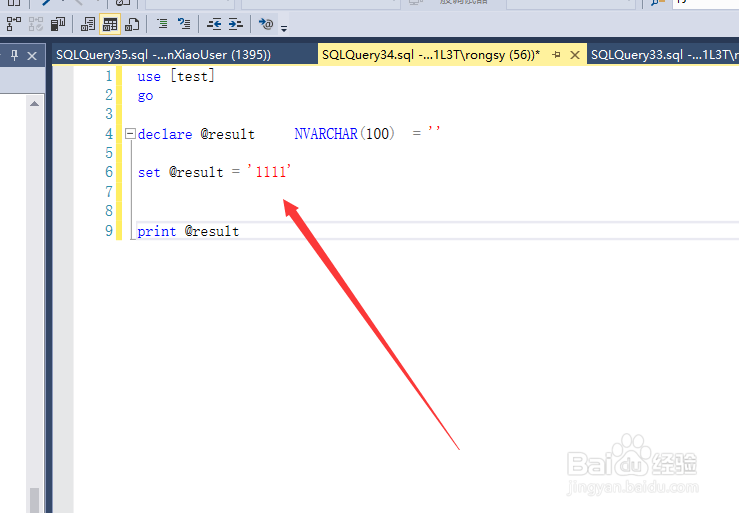Screen dimensions: 739x513
Task: Click Display Estimated Execution Plan icon
Action: pos(13,24)
